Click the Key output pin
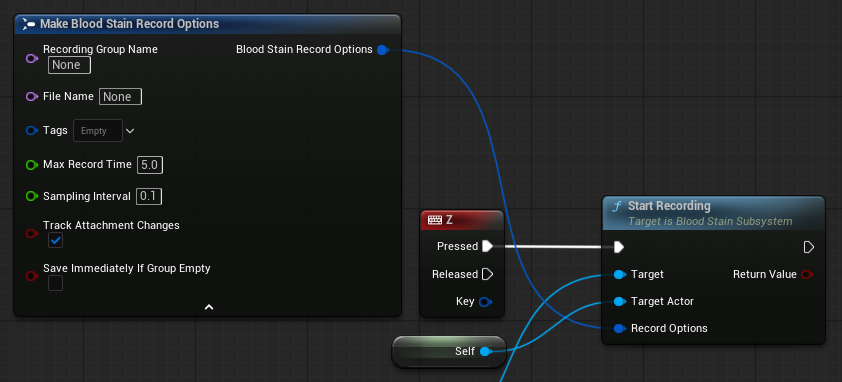 485,302
